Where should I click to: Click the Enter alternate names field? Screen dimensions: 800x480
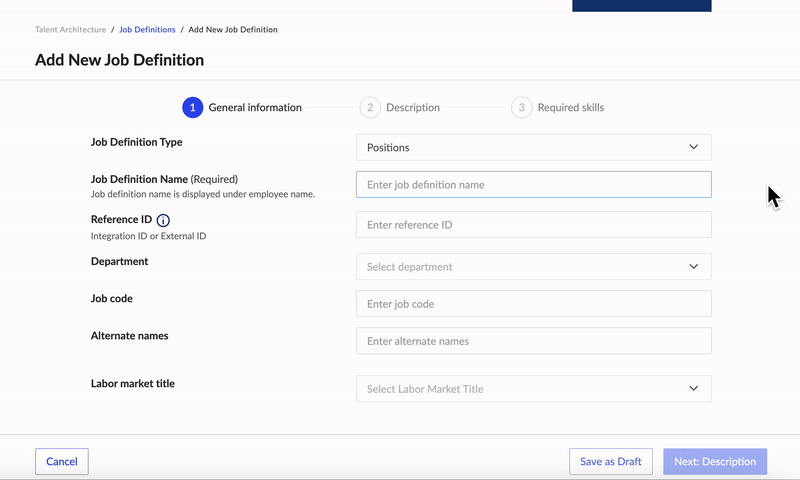click(x=534, y=341)
